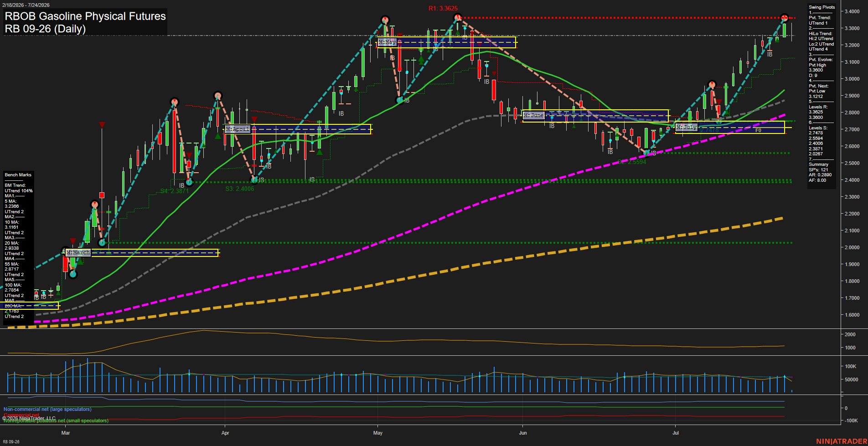Click the Nonreportable positions net (small speculators) legend
868x446 pixels.
[56, 420]
